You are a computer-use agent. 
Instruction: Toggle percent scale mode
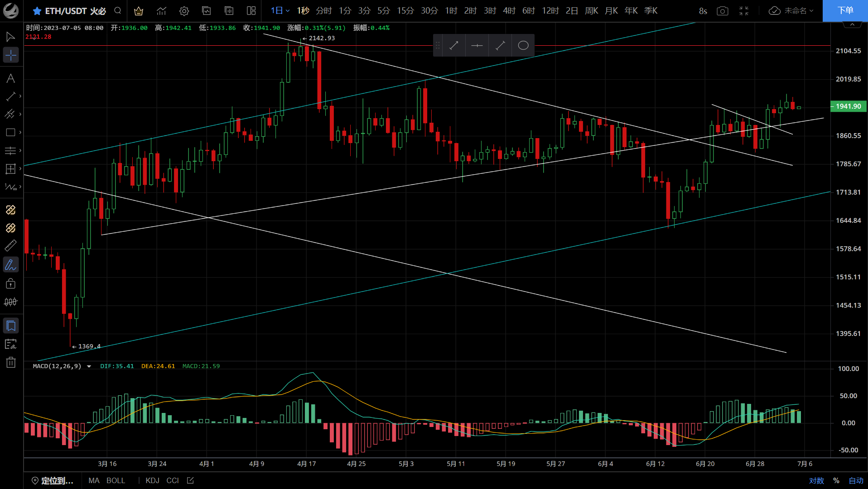coord(836,480)
